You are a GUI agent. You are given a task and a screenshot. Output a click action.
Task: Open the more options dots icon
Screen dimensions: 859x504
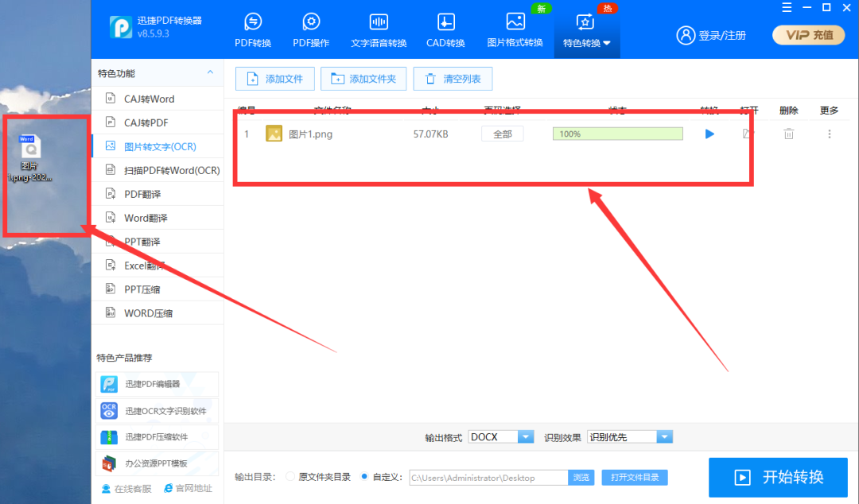(830, 134)
